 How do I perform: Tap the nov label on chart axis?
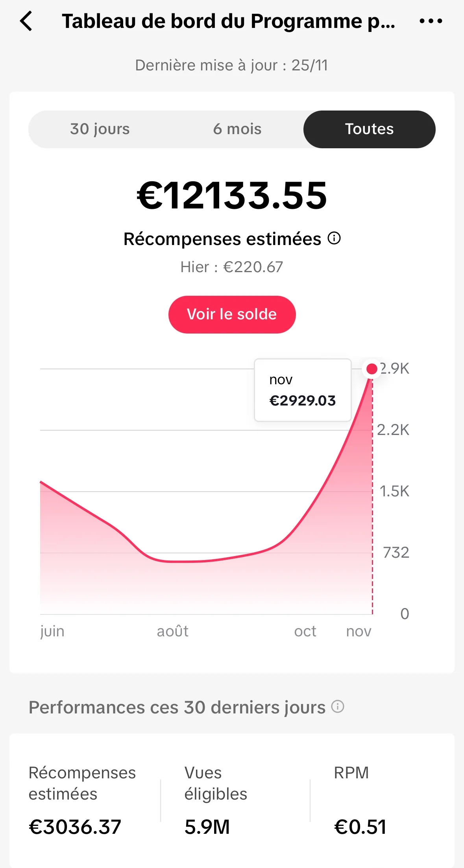click(359, 631)
